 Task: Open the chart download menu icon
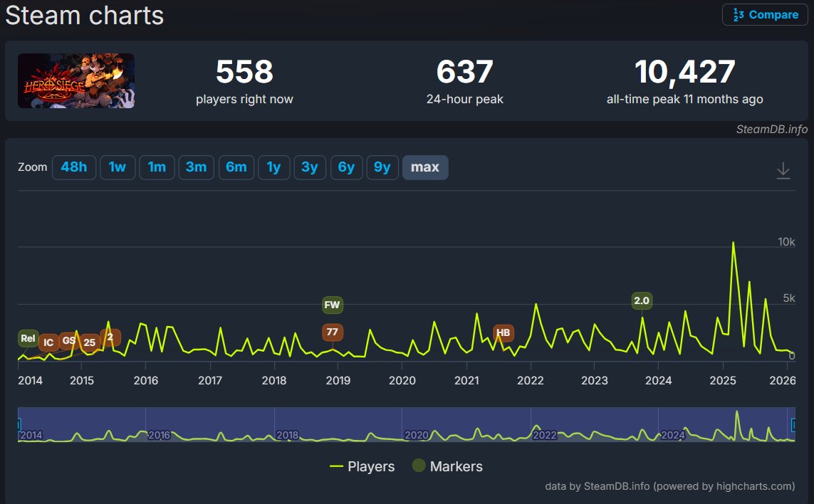783,170
